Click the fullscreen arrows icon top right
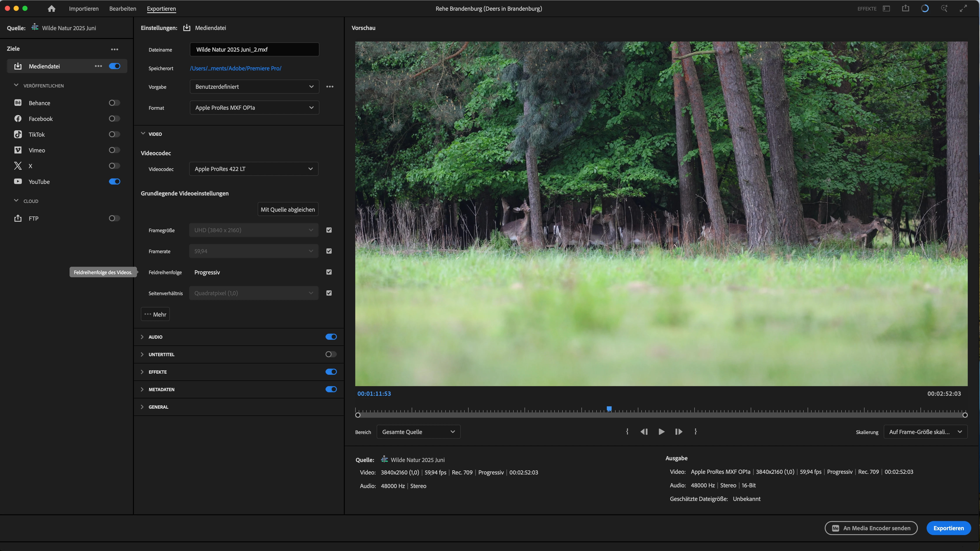The width and height of the screenshot is (980, 551). pos(963,8)
